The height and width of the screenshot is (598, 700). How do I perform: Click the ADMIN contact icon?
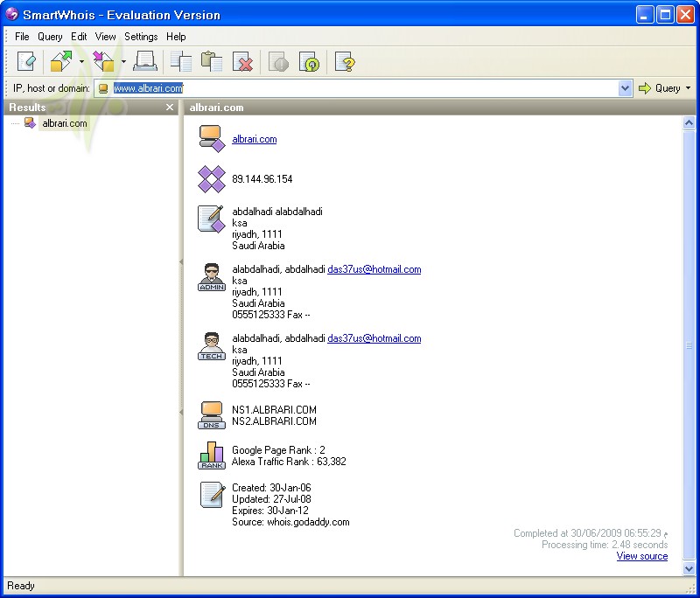point(212,277)
